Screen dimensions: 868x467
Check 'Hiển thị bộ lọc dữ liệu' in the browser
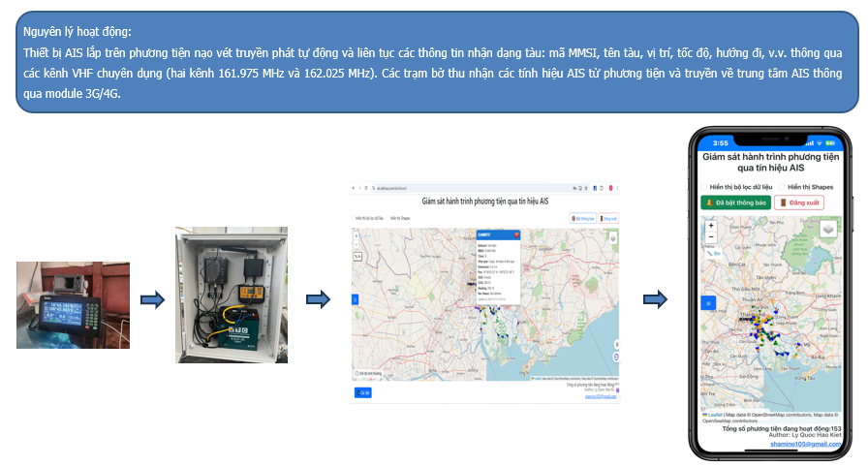[354, 218]
